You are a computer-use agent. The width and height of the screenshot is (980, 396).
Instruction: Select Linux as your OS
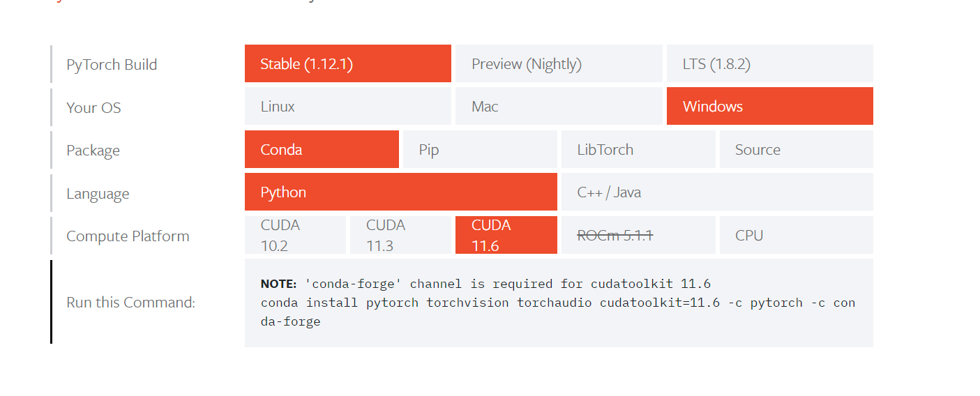(x=348, y=106)
